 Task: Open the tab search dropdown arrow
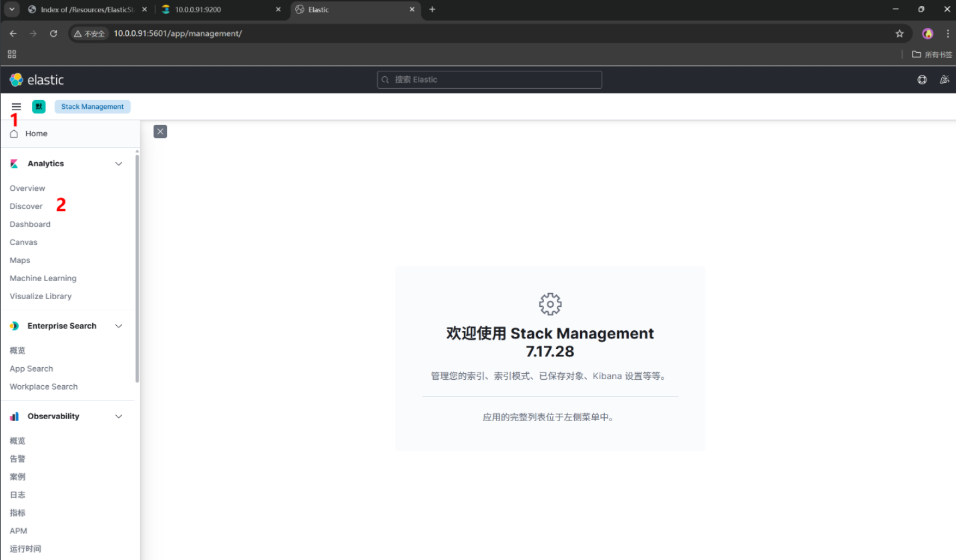coord(11,9)
